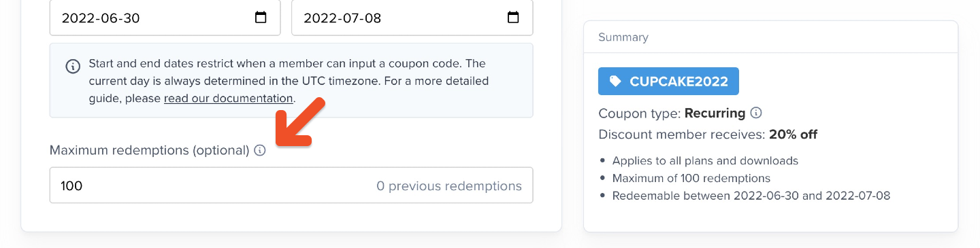Viewport: 980px width, 248px height.
Task: Focus the Maximum redemptions input showing 100
Action: pos(291,185)
